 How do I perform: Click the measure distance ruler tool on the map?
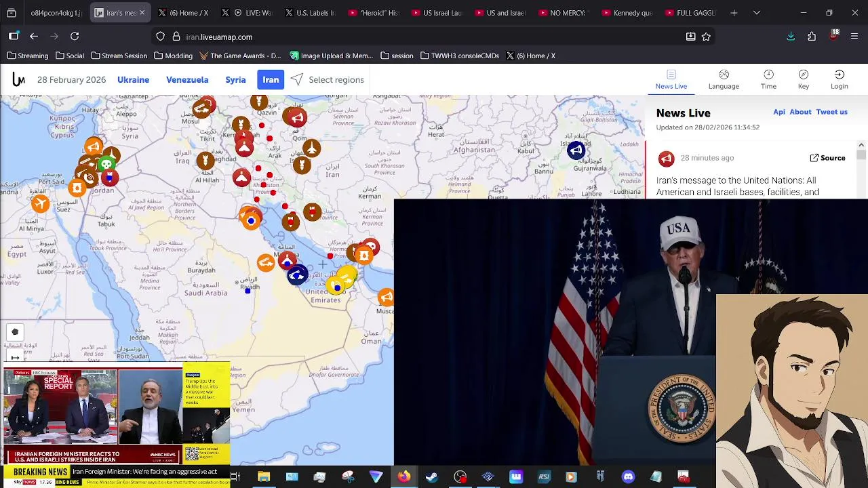pos(15,357)
